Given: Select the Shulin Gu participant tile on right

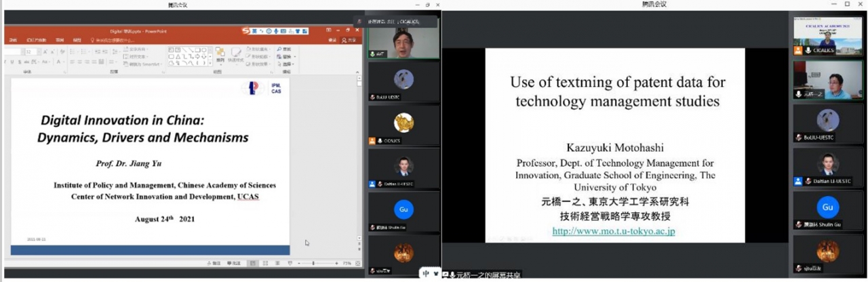Looking at the screenshot, I should tap(827, 210).
